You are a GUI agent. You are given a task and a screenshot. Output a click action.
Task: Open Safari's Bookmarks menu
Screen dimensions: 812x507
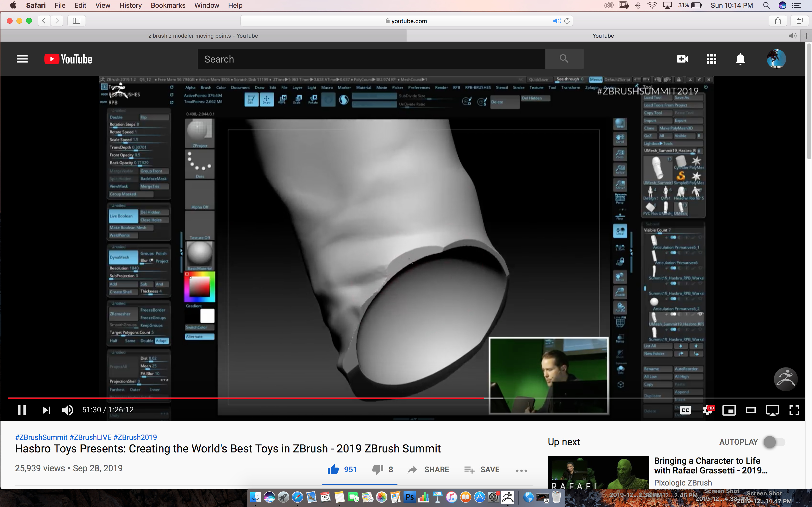coord(168,5)
